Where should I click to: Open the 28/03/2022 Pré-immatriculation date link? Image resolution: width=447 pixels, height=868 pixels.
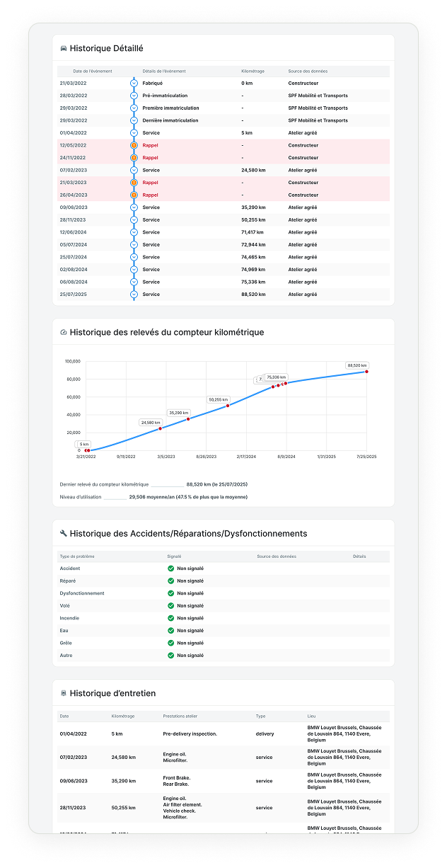click(74, 96)
